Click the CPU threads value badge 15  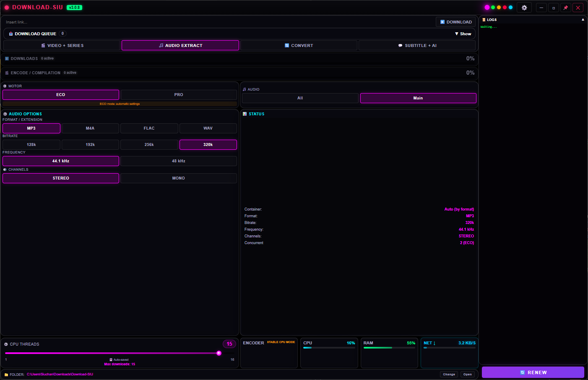(229, 344)
